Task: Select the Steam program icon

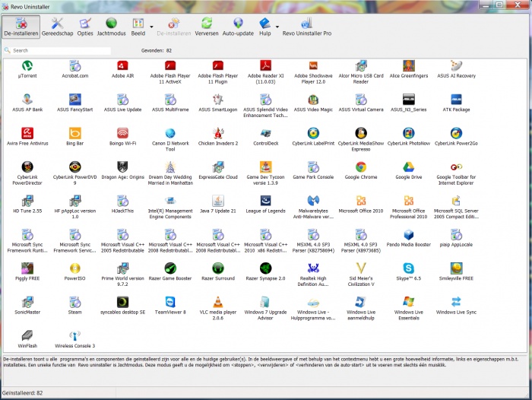Action: tap(75, 302)
